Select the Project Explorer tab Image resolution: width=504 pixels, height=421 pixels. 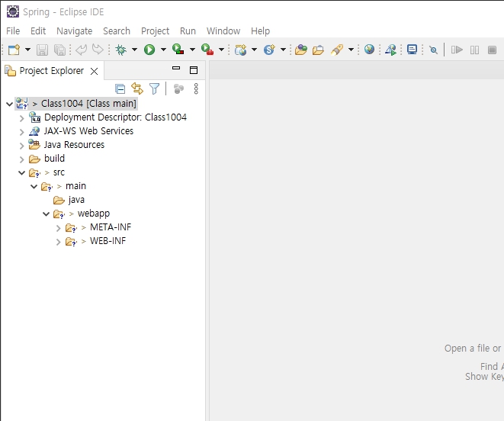51,71
